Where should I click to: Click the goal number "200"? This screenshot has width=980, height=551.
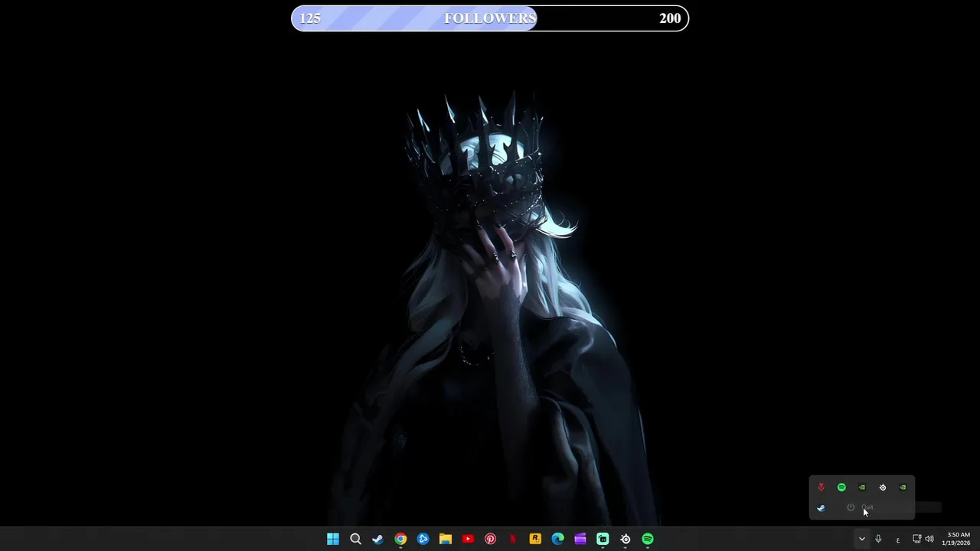point(670,18)
